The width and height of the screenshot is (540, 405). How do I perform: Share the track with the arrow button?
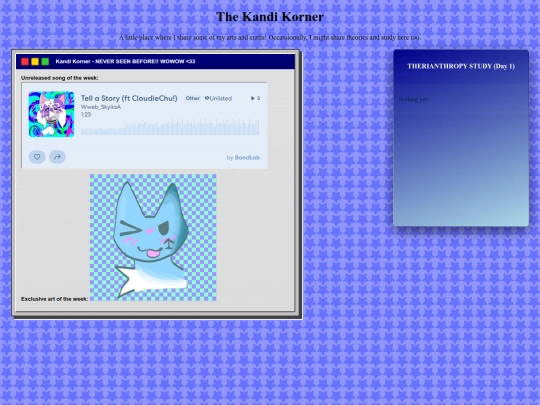click(57, 157)
